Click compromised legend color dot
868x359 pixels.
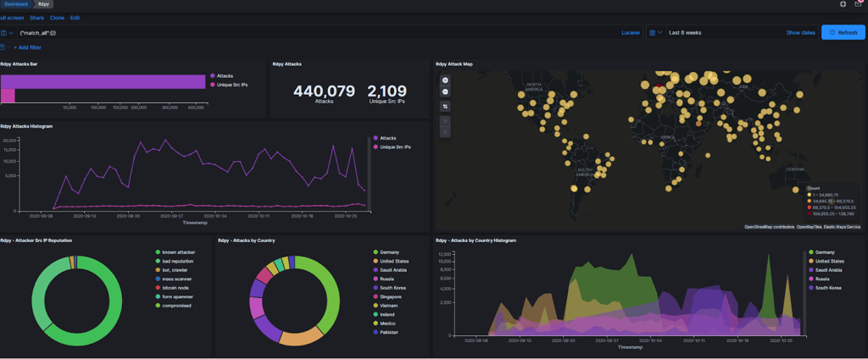point(158,306)
